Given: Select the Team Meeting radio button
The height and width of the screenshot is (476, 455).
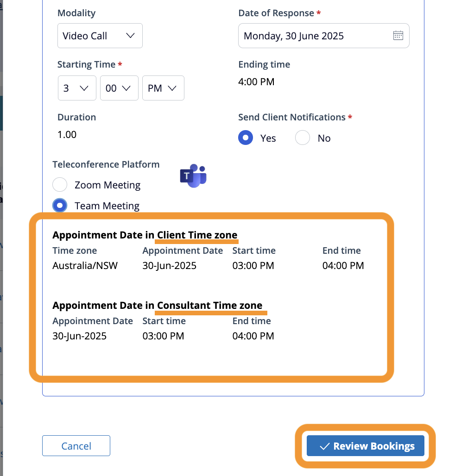Looking at the screenshot, I should (x=60, y=206).
